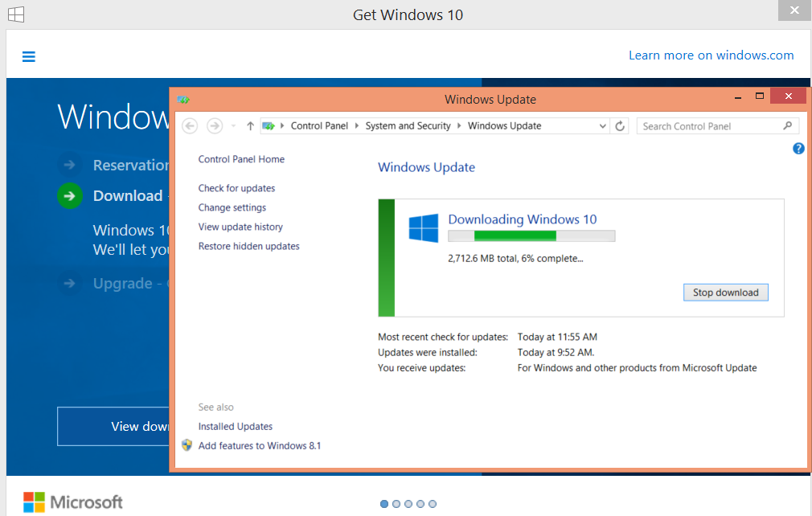Image resolution: width=812 pixels, height=516 pixels.
Task: Click 'Today at 11:55 AM' text
Action: point(557,337)
